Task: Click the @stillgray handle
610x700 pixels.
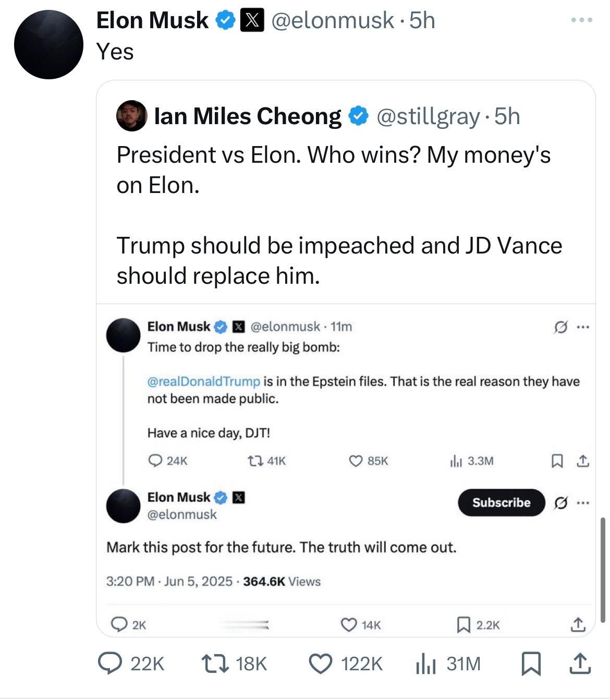Action: [x=428, y=116]
